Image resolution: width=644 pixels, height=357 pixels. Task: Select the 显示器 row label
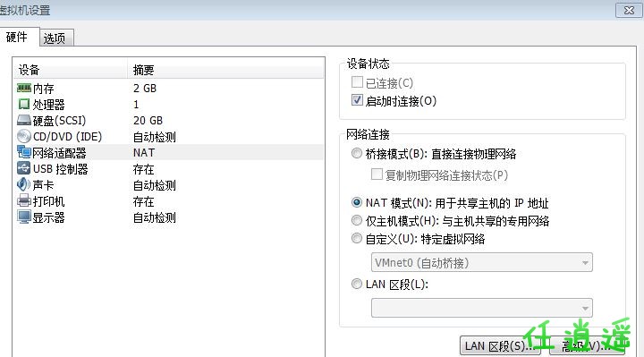[49, 217]
